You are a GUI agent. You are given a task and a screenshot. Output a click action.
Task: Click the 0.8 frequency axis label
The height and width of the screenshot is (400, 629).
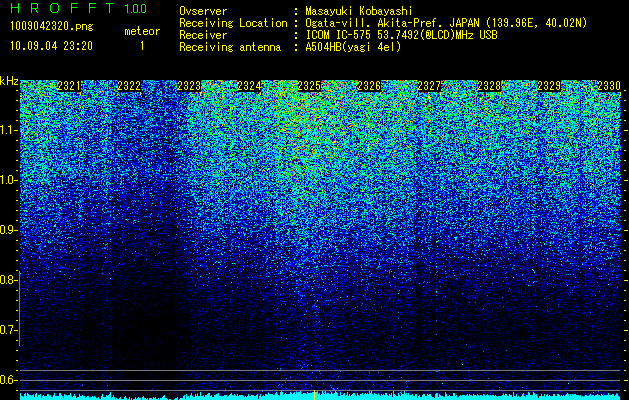[x=8, y=280]
